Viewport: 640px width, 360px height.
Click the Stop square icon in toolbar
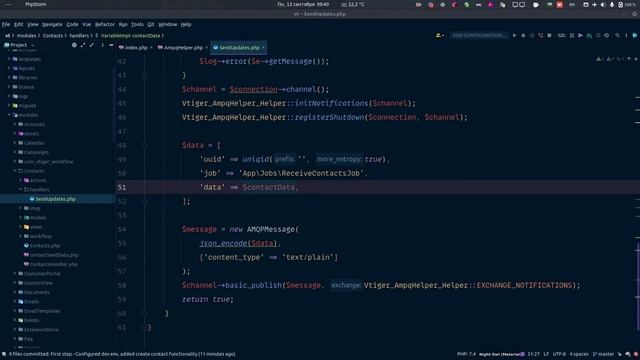tap(549, 36)
